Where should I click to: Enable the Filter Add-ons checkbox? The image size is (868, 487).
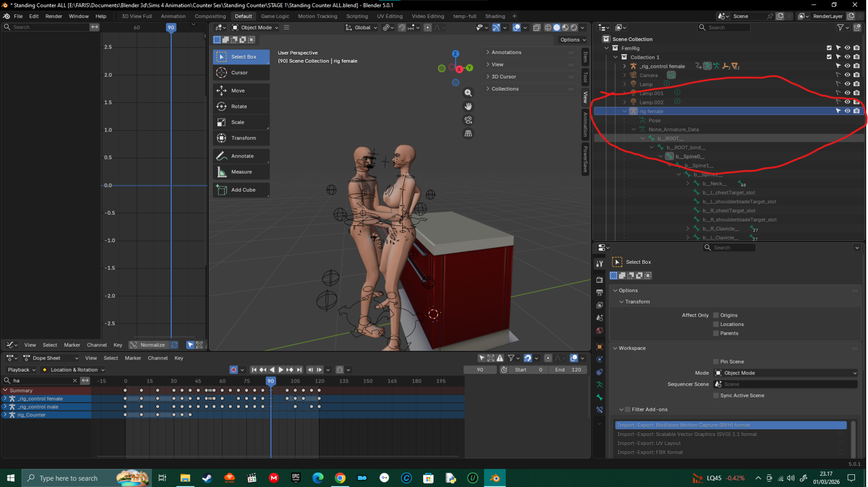[x=627, y=410]
